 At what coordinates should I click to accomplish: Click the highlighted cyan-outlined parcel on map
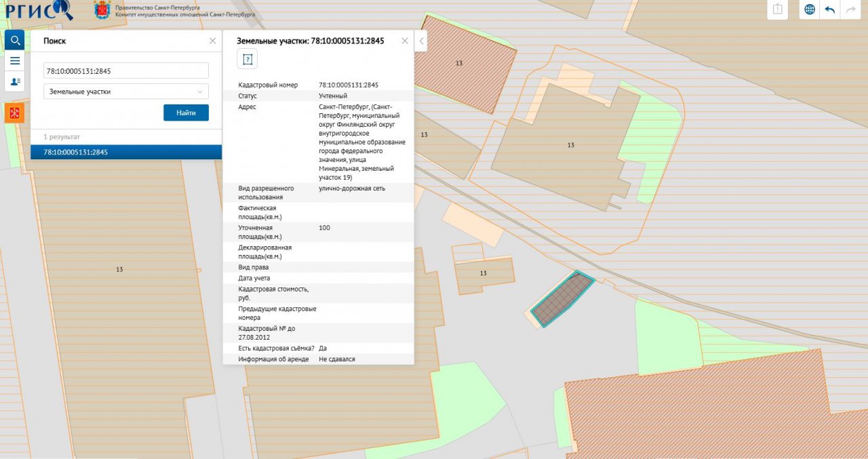point(561,300)
